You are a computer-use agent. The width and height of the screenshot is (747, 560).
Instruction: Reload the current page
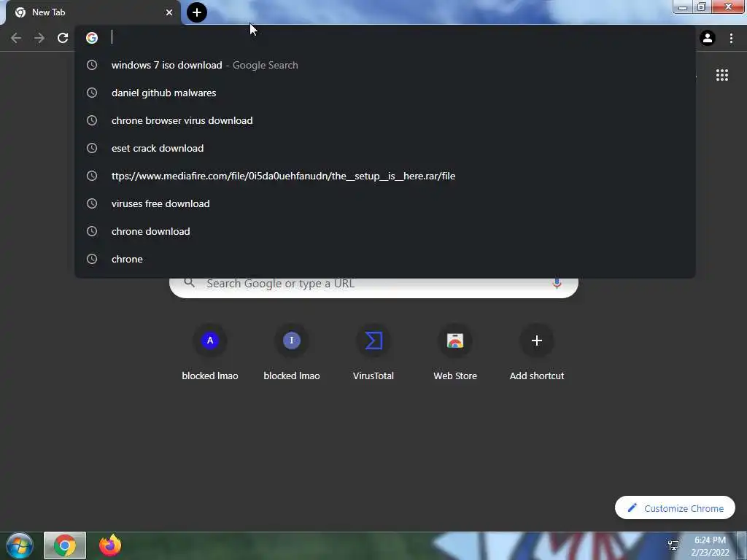[63, 38]
